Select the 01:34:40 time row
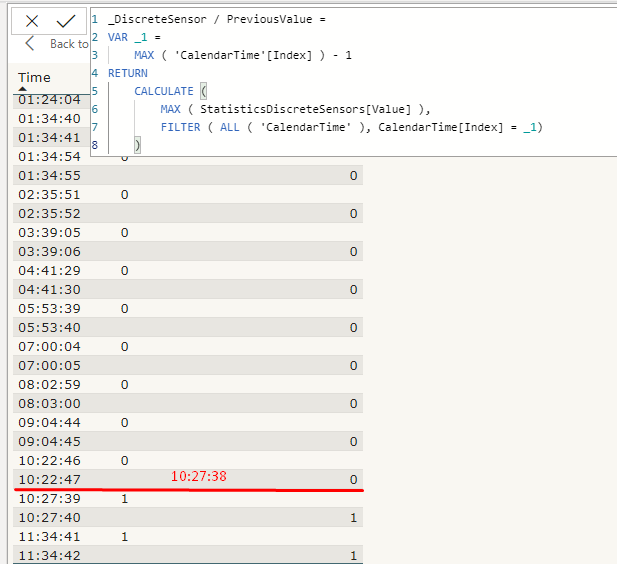 pos(49,118)
